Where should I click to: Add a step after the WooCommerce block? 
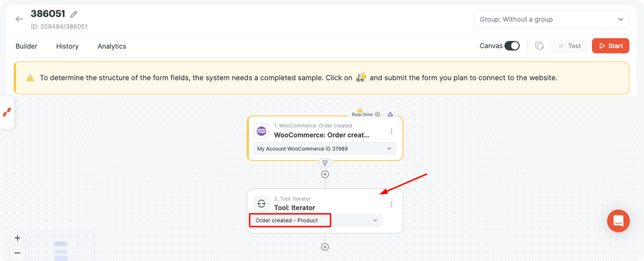pyautogui.click(x=325, y=174)
